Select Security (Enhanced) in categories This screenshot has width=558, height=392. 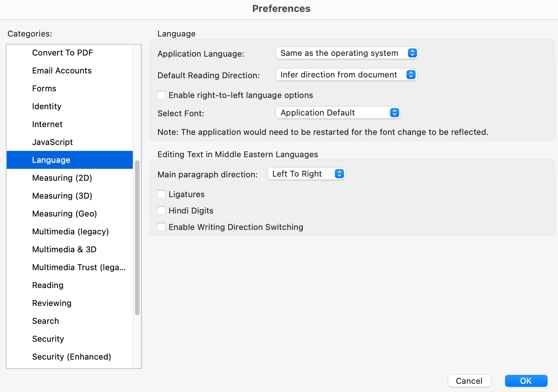pos(72,357)
